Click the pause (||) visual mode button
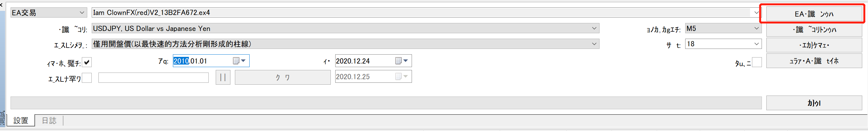 (223, 77)
